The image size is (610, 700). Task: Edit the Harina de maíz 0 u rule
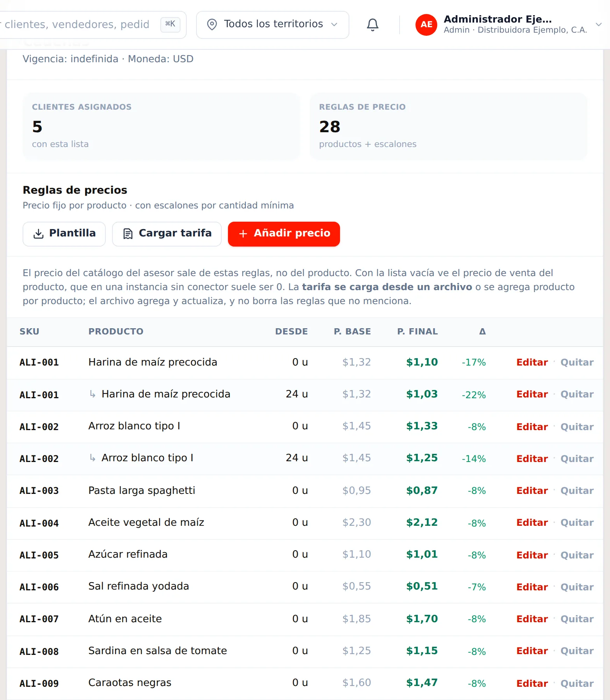click(x=532, y=362)
